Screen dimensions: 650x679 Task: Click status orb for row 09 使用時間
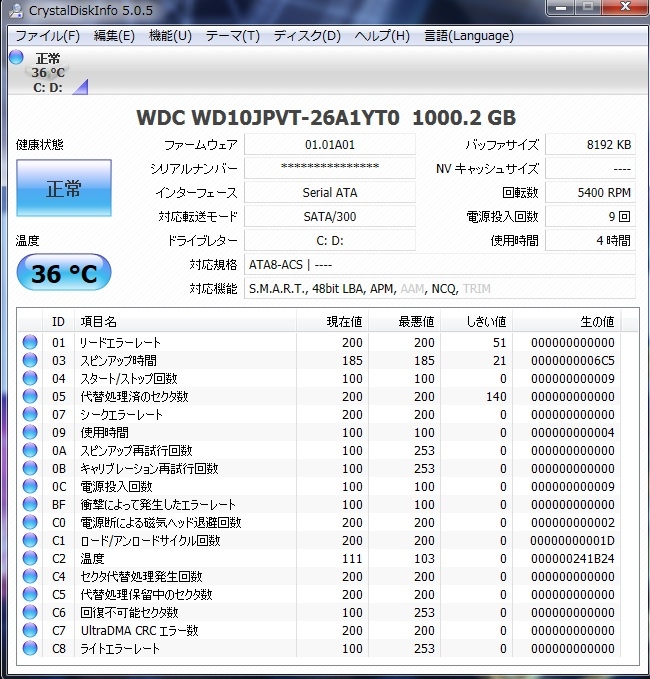click(x=30, y=432)
